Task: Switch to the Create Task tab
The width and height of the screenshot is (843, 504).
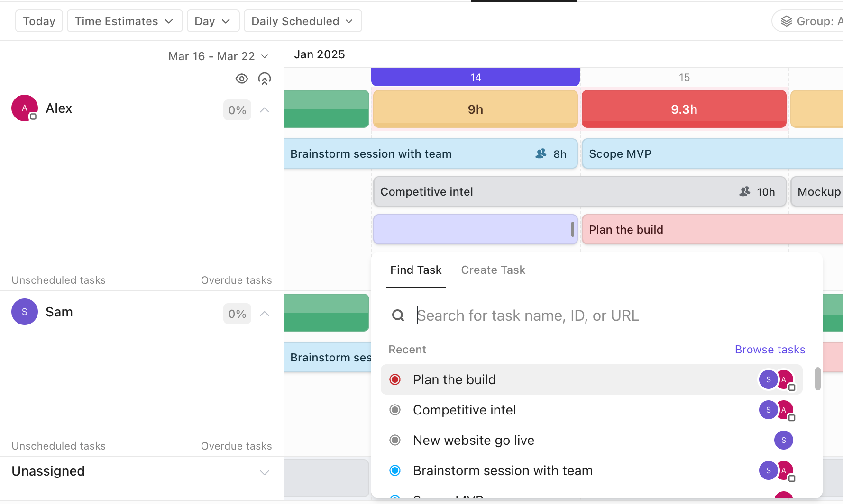Action: (x=493, y=270)
